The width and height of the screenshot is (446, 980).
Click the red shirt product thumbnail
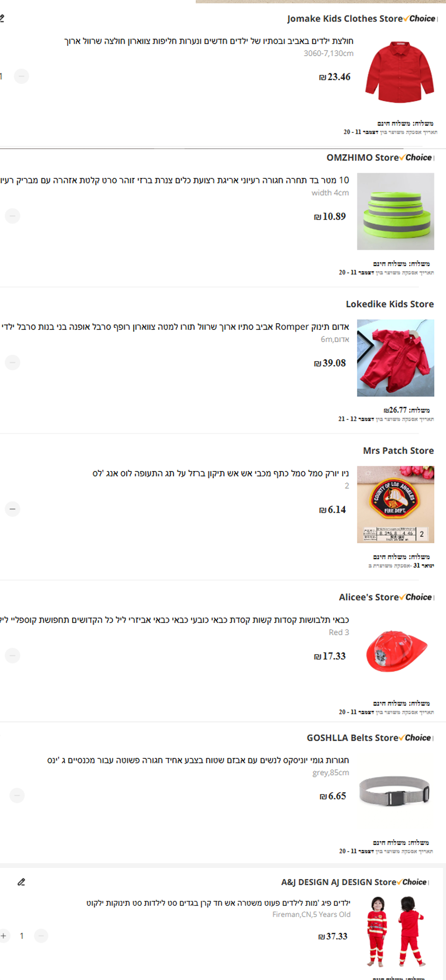click(x=399, y=72)
